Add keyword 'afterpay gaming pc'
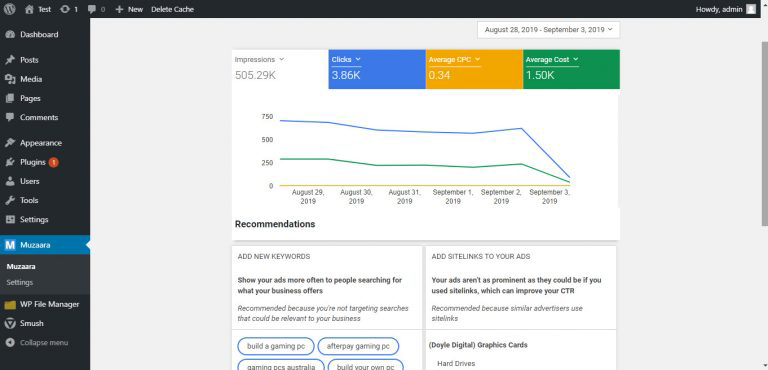 pos(359,346)
